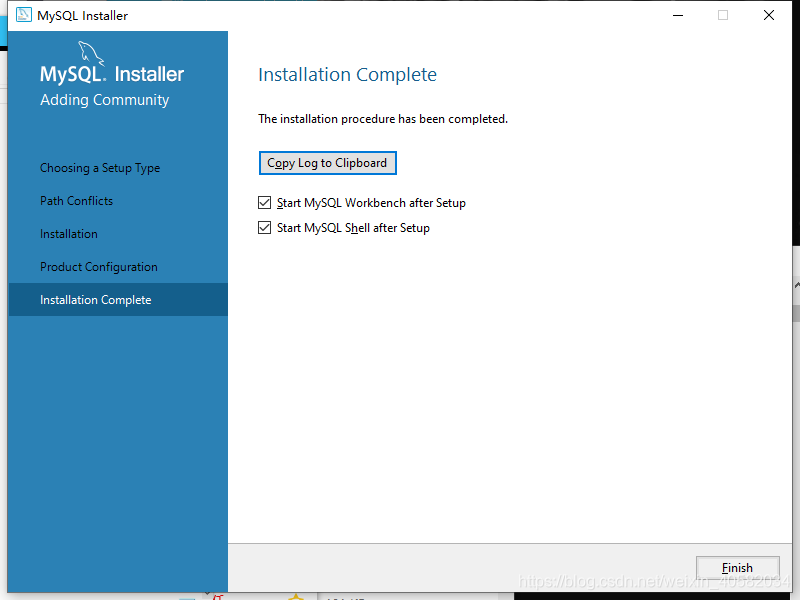Click the Finish button

[738, 567]
